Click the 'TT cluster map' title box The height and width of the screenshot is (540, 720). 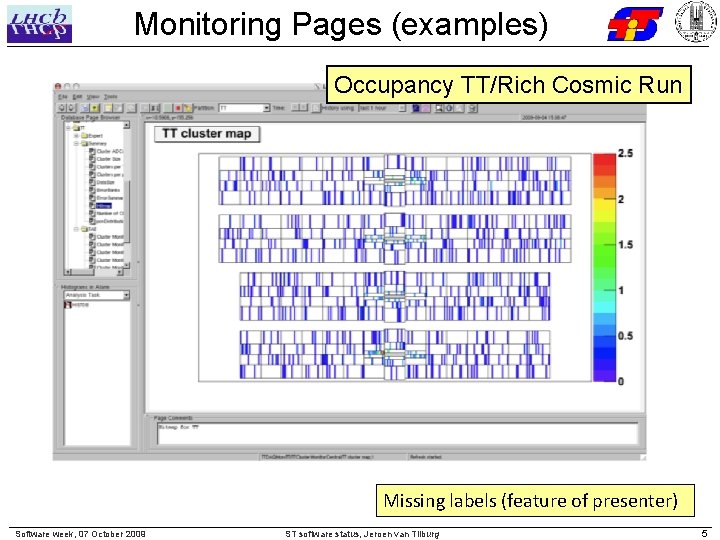tap(207, 134)
